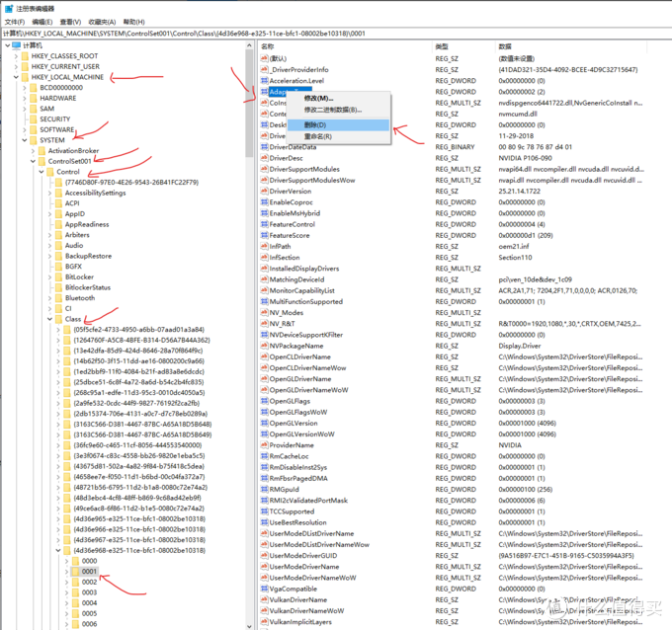Click the tree pane scroll-down arrow
This screenshot has width=672, height=630.
pos(249,626)
